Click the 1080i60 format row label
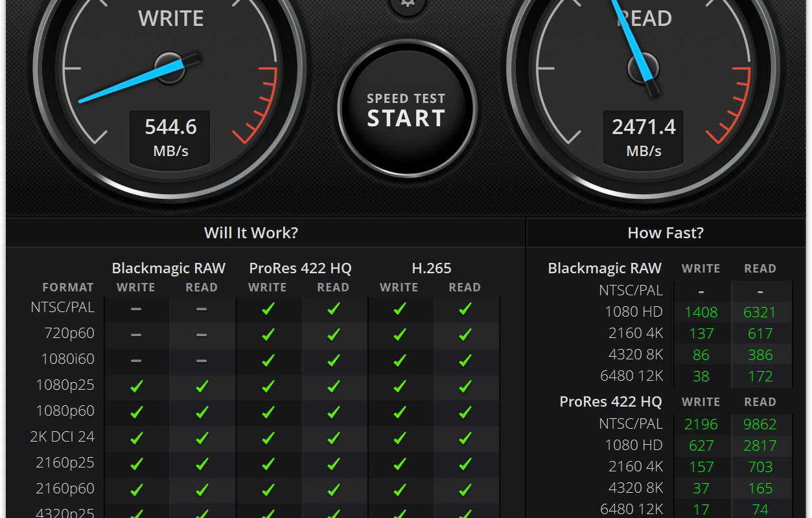Image resolution: width=812 pixels, height=518 pixels. (x=68, y=359)
